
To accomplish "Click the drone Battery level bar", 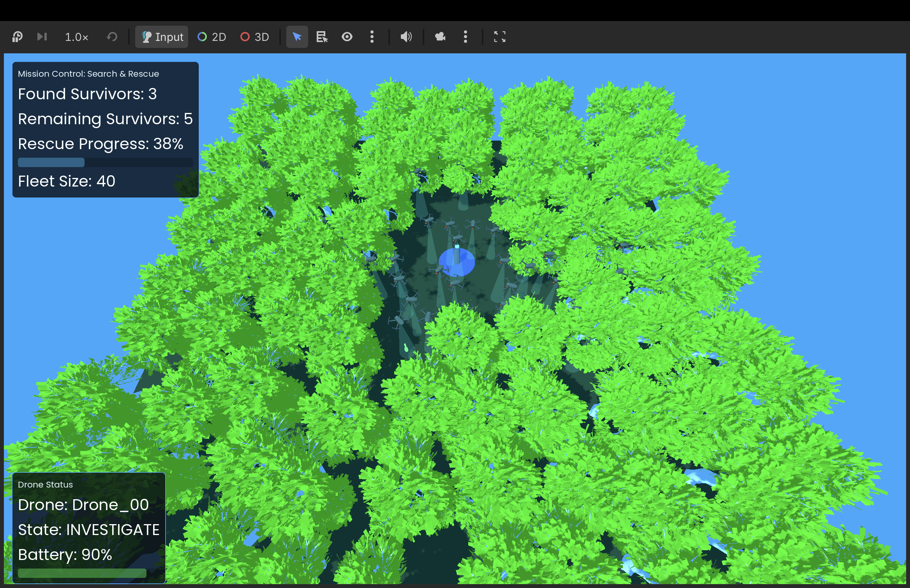I will (x=89, y=573).
